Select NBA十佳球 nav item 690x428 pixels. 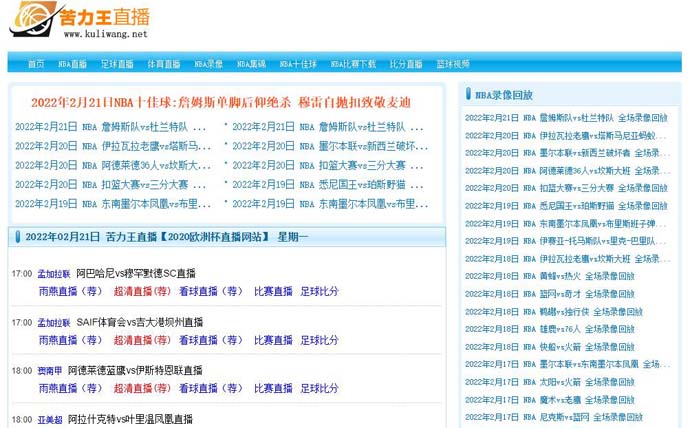(x=298, y=64)
